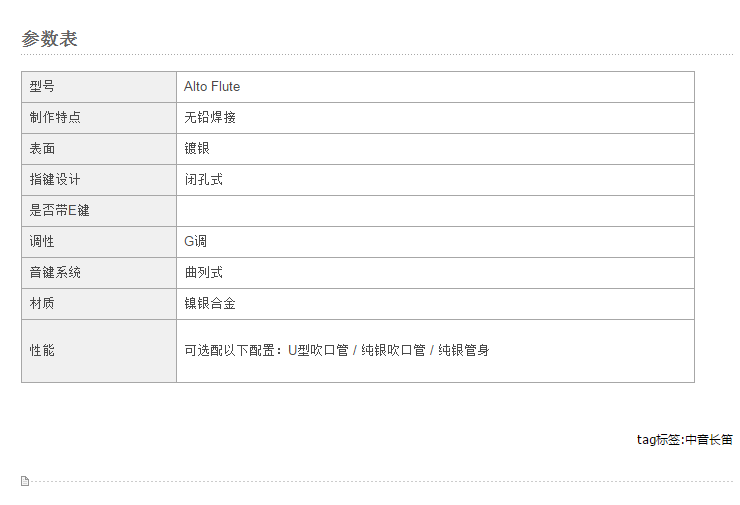Image resolution: width=740 pixels, height=505 pixels.
Task: Click the 表面 row label
Action: click(99, 149)
